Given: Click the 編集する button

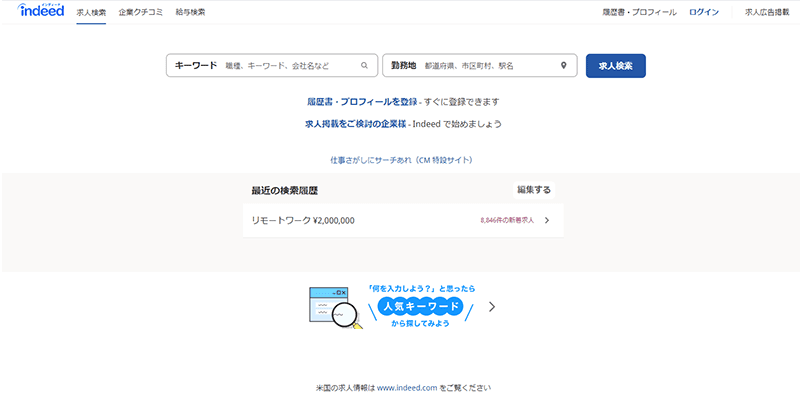Looking at the screenshot, I should (534, 190).
